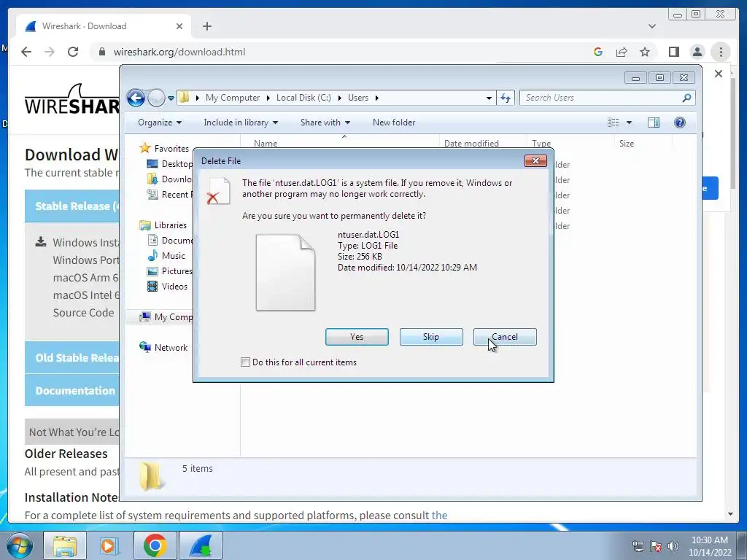Click Local Disk (C:) breadcrumb

pos(303,98)
